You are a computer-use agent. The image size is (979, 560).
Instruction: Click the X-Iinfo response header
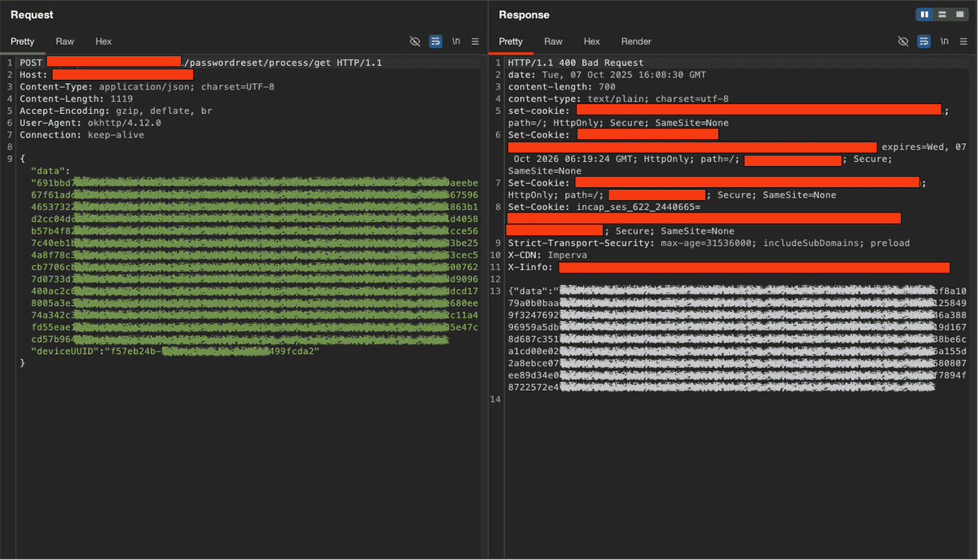(729, 267)
